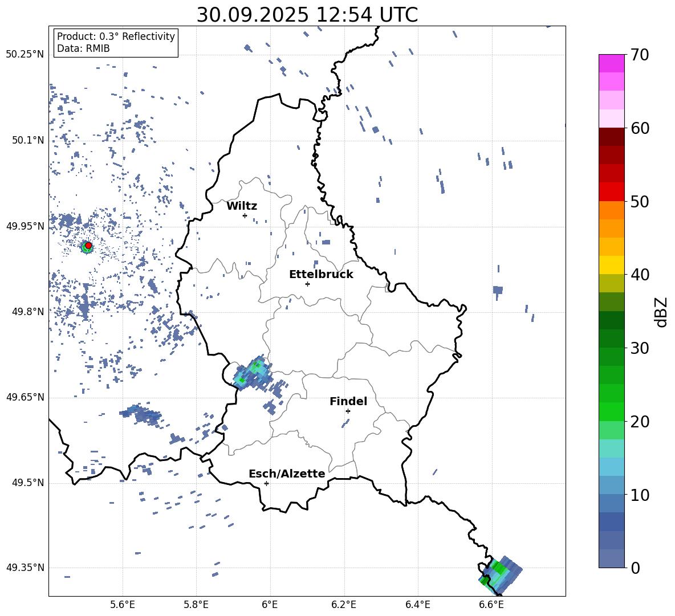Click the 6.2°E longitude tick label
The height and width of the screenshot is (616, 675).
(x=344, y=605)
